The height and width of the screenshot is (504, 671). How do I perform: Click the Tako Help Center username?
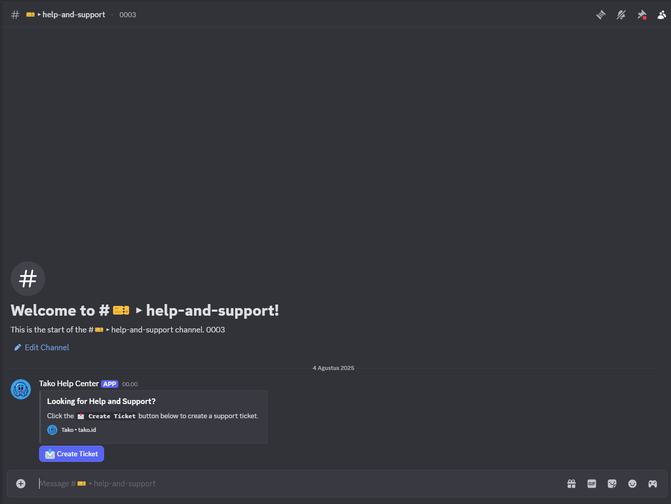[69, 384]
